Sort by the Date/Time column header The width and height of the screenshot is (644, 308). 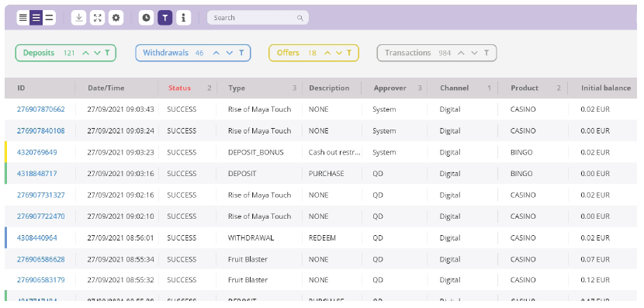[106, 88]
